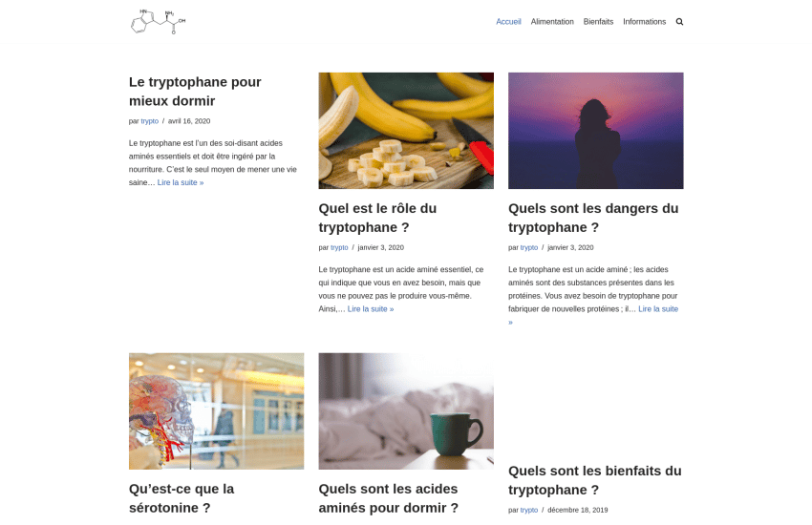Select the Bienfaits menu item

(x=598, y=22)
